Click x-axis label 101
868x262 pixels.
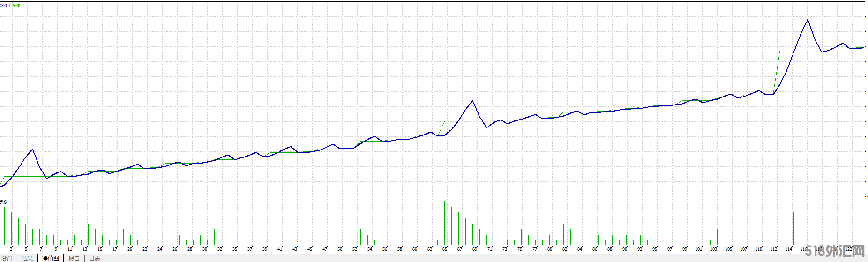point(698,249)
